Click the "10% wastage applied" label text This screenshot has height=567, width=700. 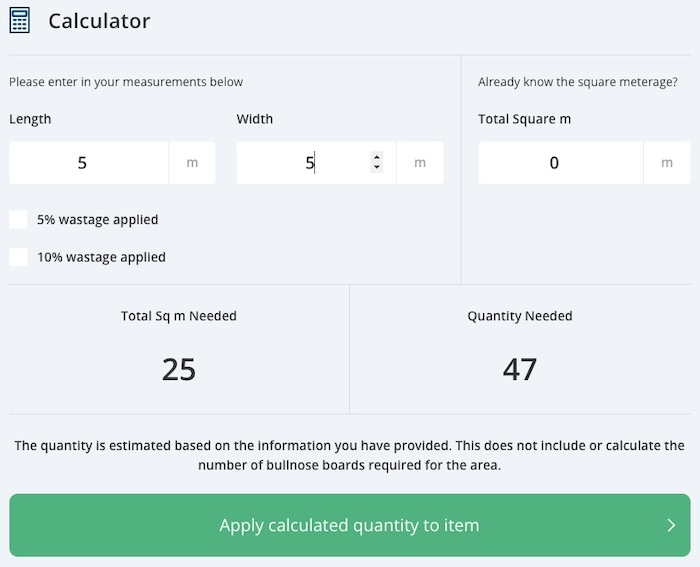[x=101, y=257]
